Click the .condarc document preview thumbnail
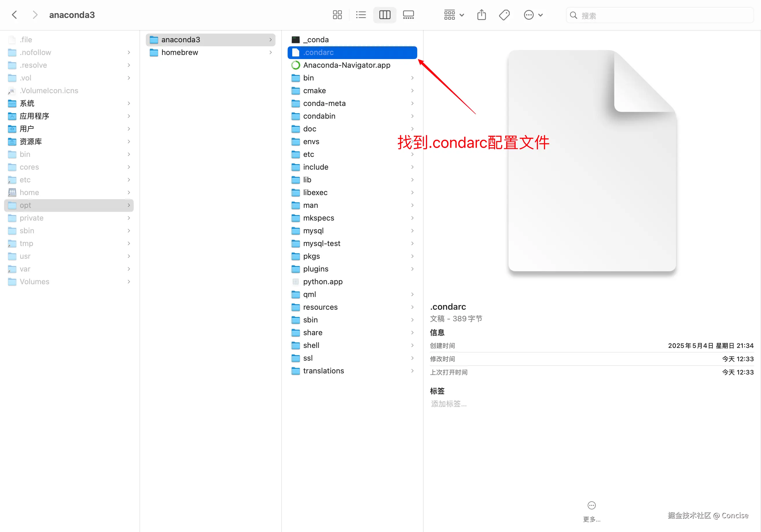 tap(592, 161)
